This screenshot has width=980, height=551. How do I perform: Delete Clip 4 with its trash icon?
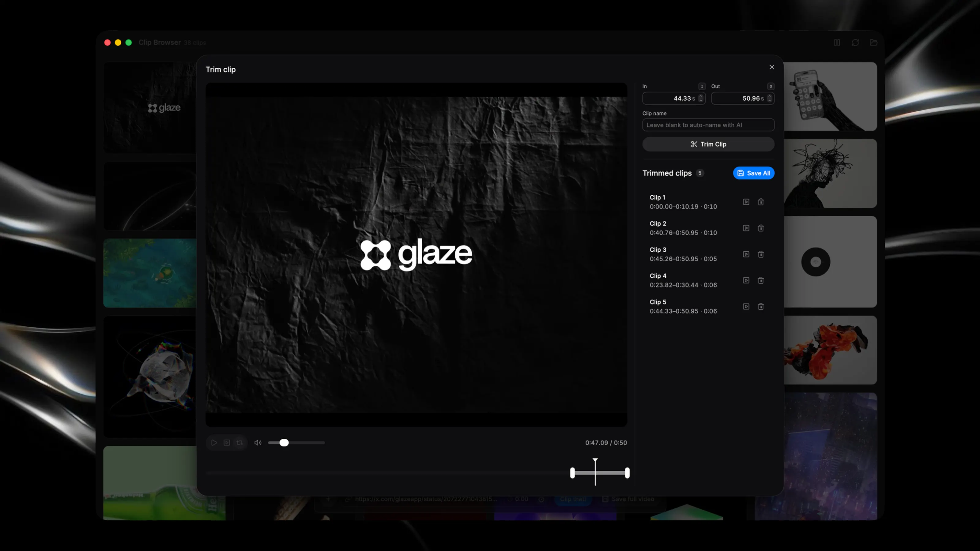[x=761, y=280]
